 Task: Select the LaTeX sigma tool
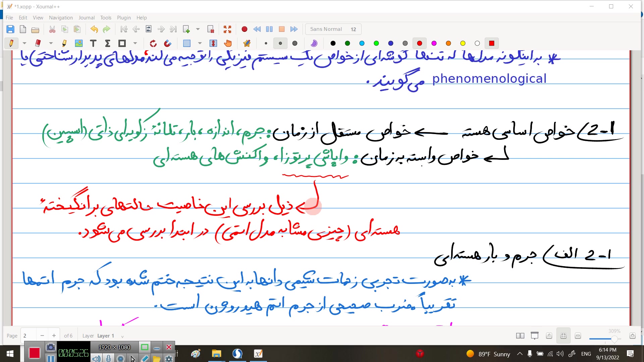(108, 43)
